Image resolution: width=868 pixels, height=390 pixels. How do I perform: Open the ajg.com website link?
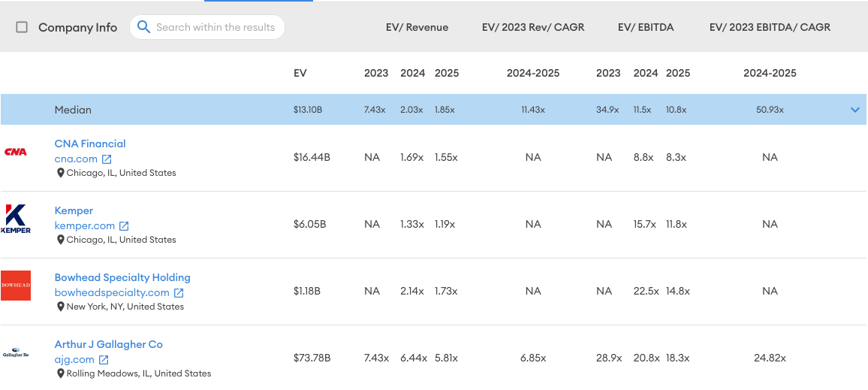pos(74,359)
